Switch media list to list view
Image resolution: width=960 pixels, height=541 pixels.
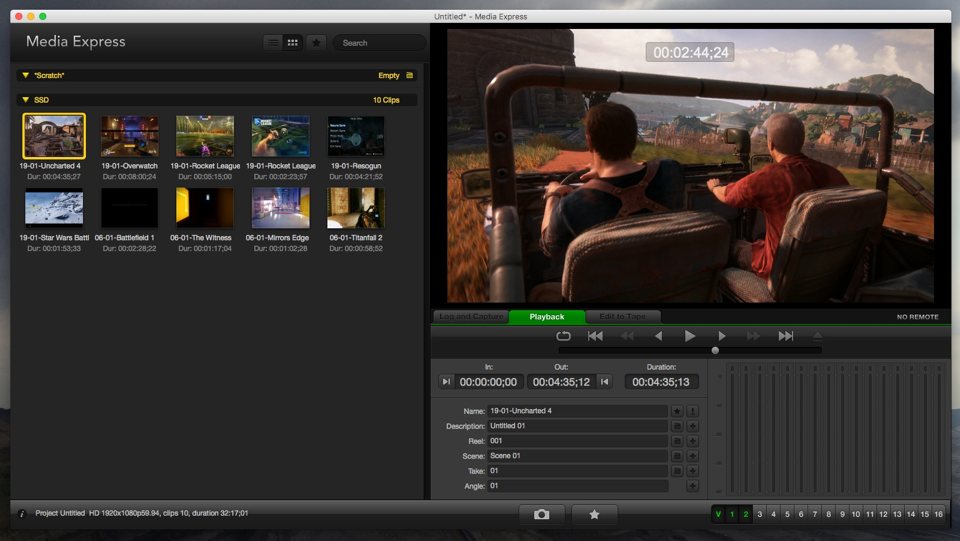coord(273,43)
